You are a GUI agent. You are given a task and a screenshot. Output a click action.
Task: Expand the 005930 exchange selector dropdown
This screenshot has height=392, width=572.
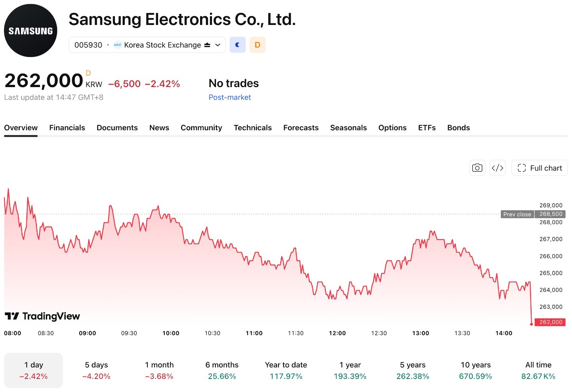click(x=147, y=45)
